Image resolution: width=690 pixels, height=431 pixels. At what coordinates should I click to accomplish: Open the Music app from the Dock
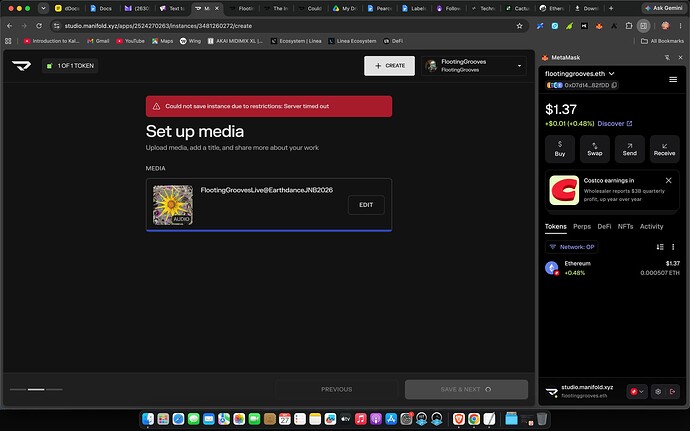click(x=360, y=418)
